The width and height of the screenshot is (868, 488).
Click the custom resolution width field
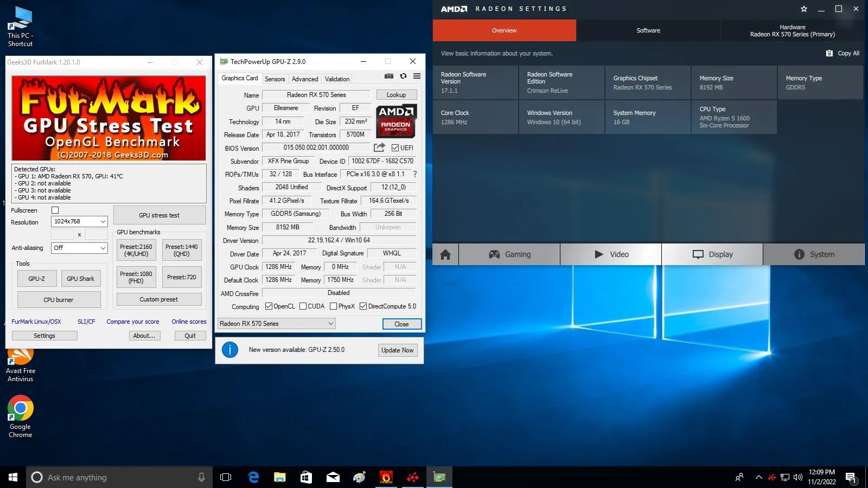click(x=62, y=234)
